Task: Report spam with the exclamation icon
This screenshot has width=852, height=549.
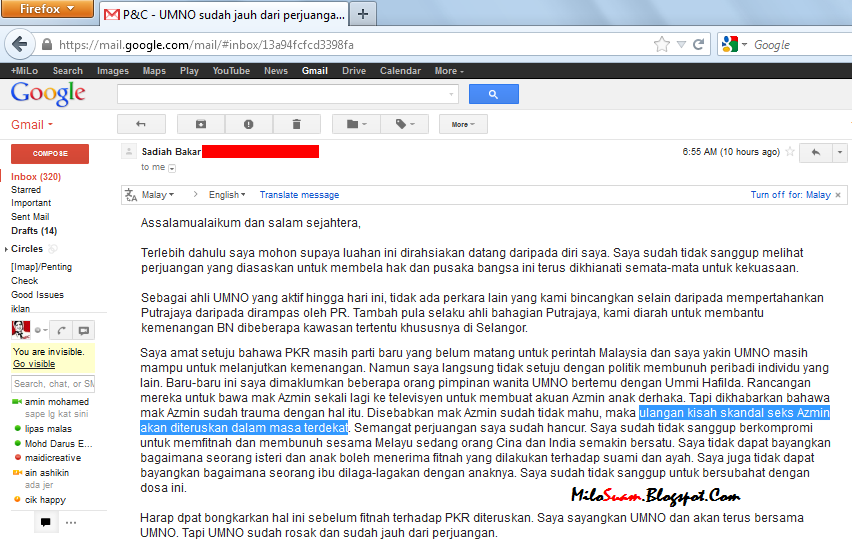Action: click(x=248, y=124)
